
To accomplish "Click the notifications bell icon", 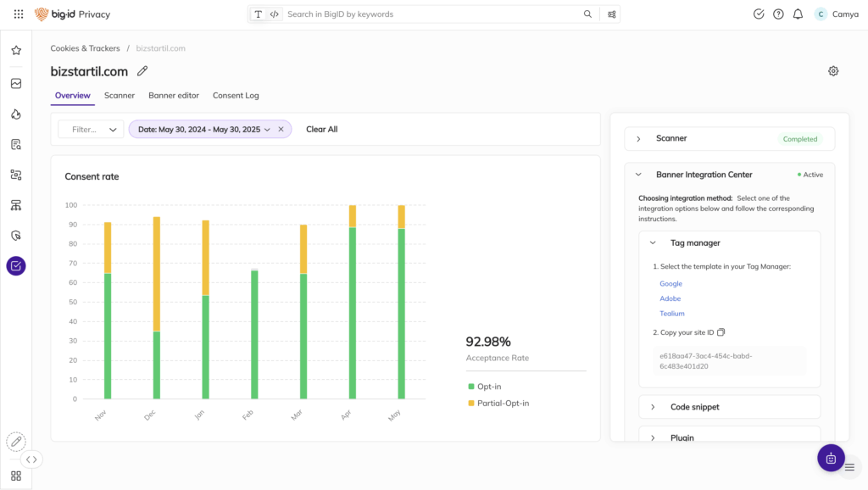I will pos(798,14).
